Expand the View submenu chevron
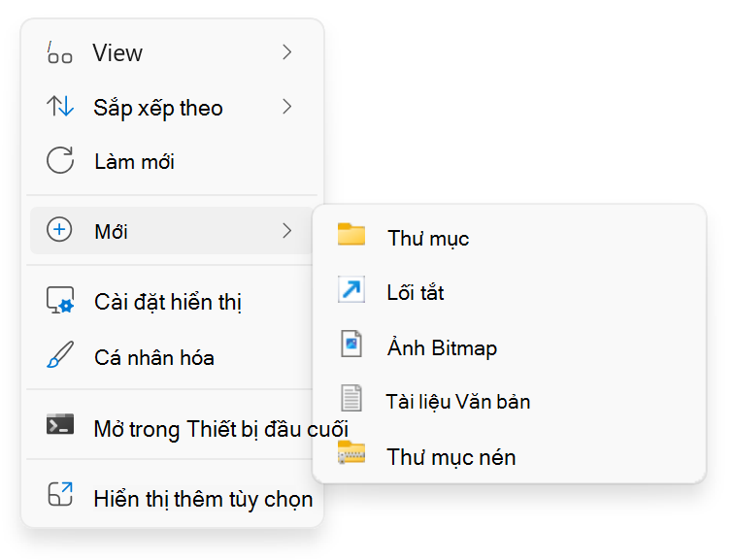Viewport: 734px width, 560px height. tap(287, 52)
